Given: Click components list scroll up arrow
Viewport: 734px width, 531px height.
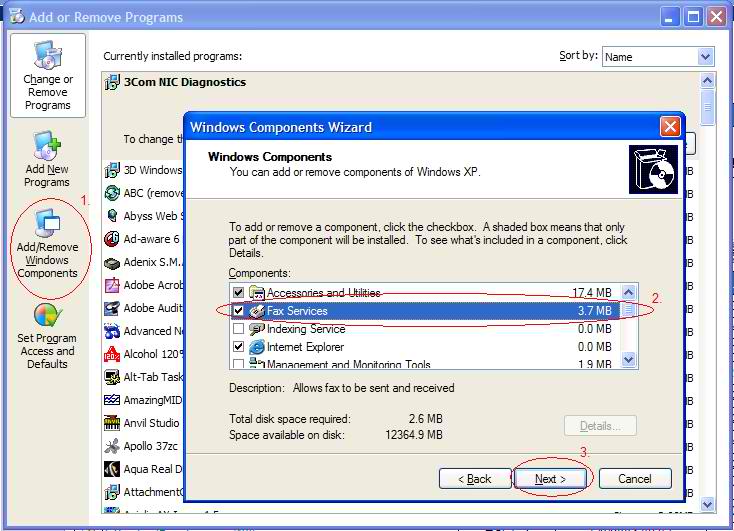Looking at the screenshot, I should click(x=628, y=293).
